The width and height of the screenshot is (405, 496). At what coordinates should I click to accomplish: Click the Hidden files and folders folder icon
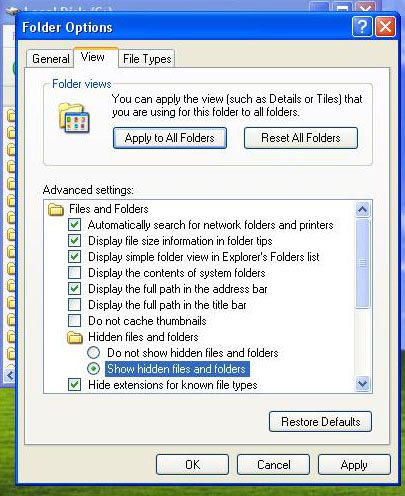click(x=75, y=337)
